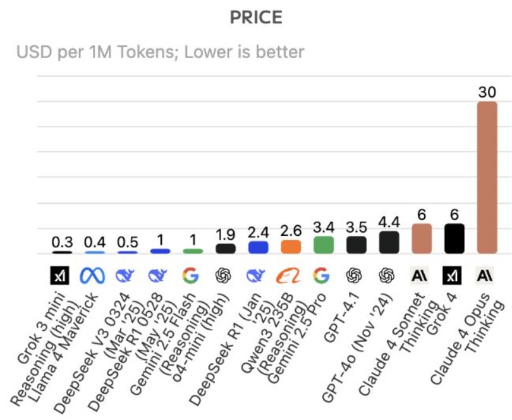Click the tall Claude 4 Opus bar

point(487,178)
